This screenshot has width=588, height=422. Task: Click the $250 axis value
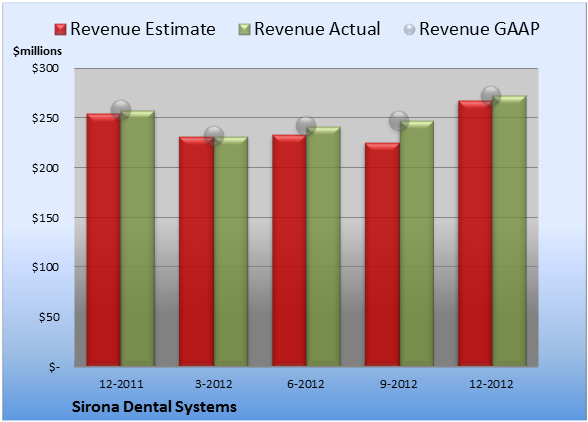pos(45,118)
